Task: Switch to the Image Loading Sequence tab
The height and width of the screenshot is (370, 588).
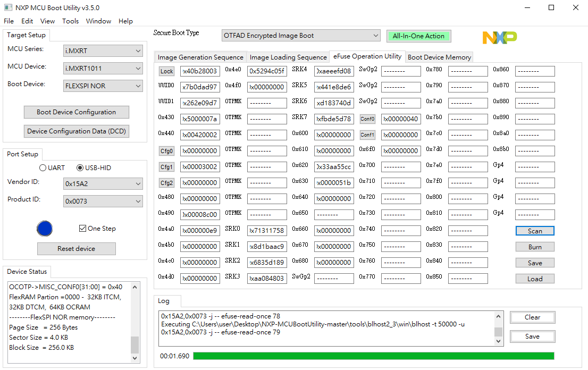Action: click(288, 57)
